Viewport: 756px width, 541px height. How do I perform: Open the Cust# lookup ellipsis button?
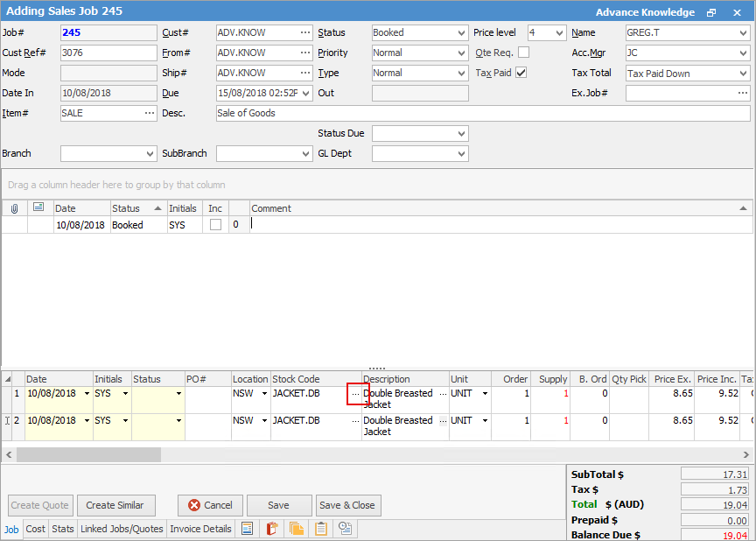point(304,32)
